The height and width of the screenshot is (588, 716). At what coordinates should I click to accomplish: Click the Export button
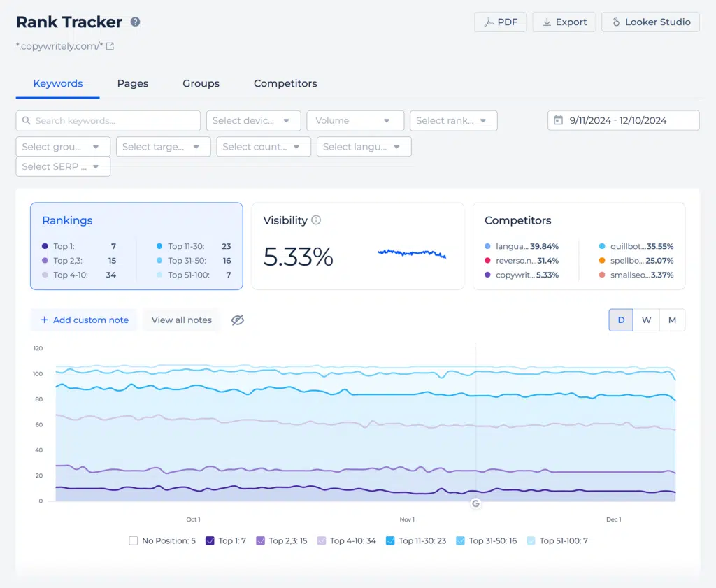(564, 22)
